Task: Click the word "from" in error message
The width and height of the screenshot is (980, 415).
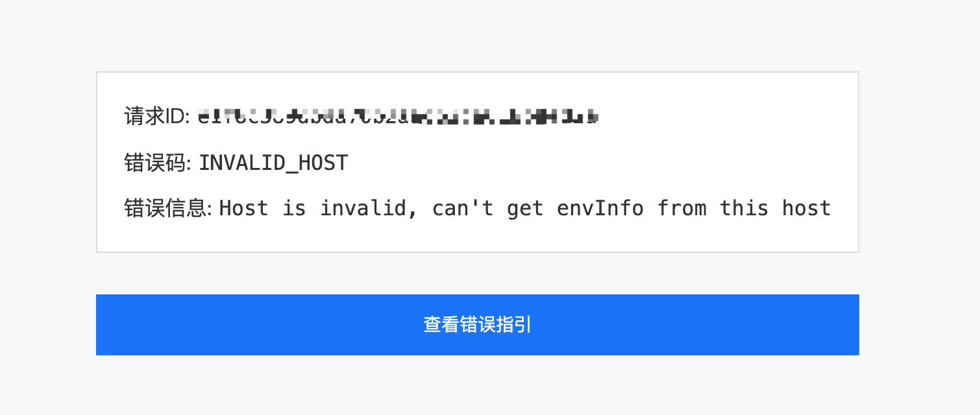Action: click(682, 208)
